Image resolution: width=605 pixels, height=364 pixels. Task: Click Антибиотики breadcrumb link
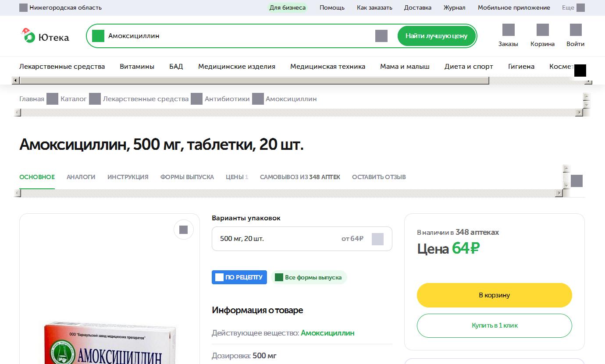227,99
